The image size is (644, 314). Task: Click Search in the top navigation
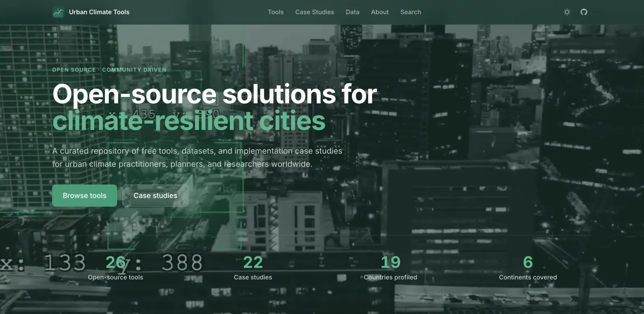411,12
